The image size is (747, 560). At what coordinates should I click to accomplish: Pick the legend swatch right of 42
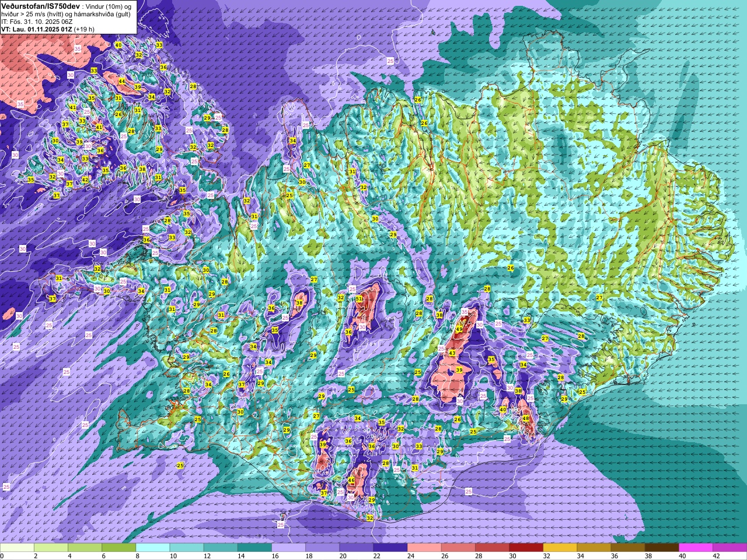coord(729,548)
